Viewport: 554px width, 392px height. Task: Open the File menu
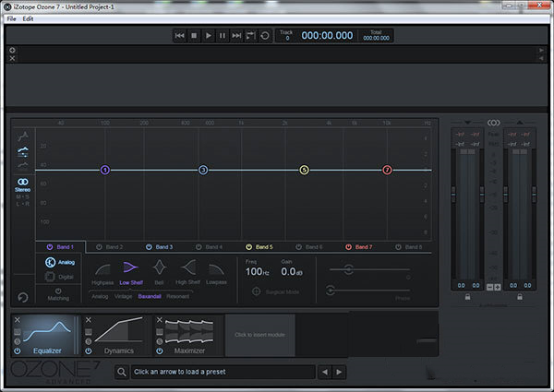click(x=11, y=18)
